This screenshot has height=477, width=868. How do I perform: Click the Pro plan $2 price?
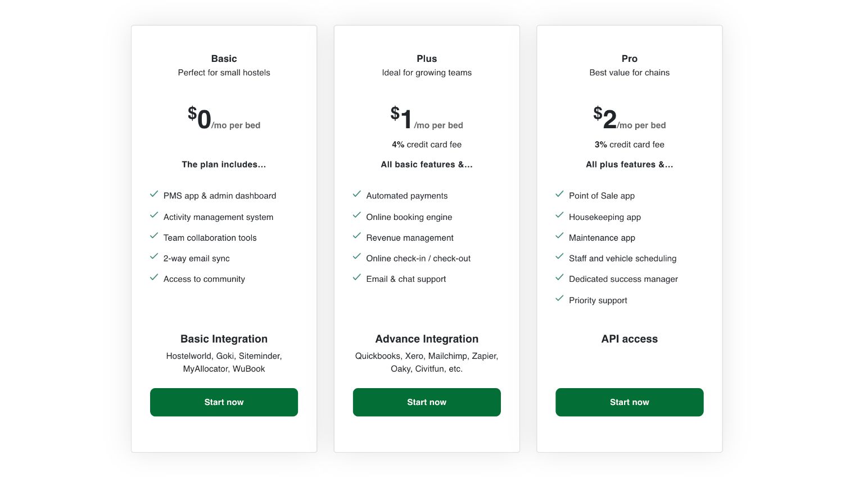click(x=605, y=118)
